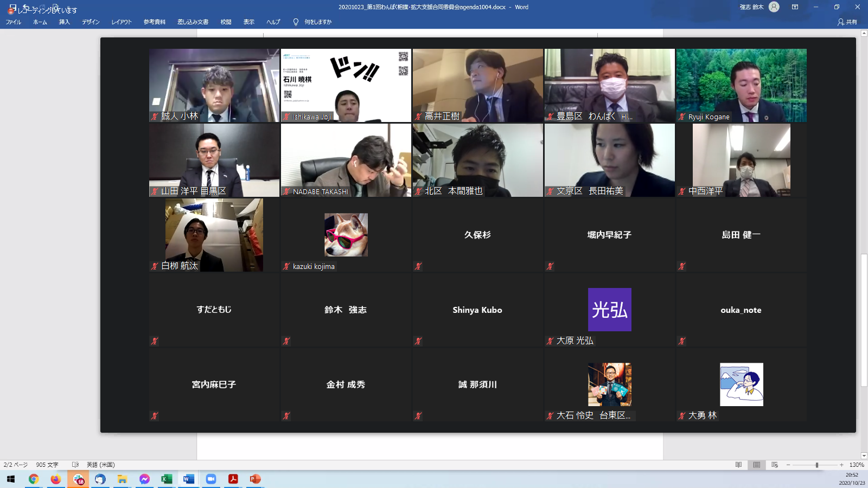Open Excel from the taskbar
The height and width of the screenshot is (488, 868).
(167, 479)
